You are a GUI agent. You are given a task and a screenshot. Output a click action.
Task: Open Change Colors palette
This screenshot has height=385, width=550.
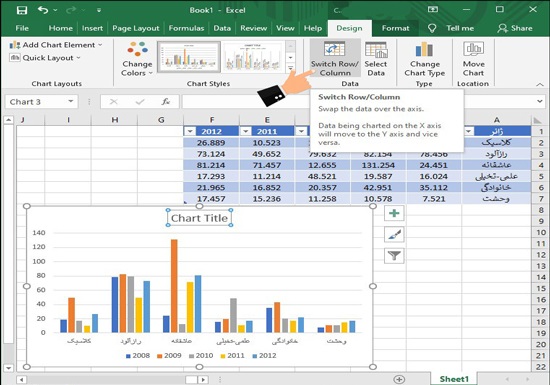137,59
